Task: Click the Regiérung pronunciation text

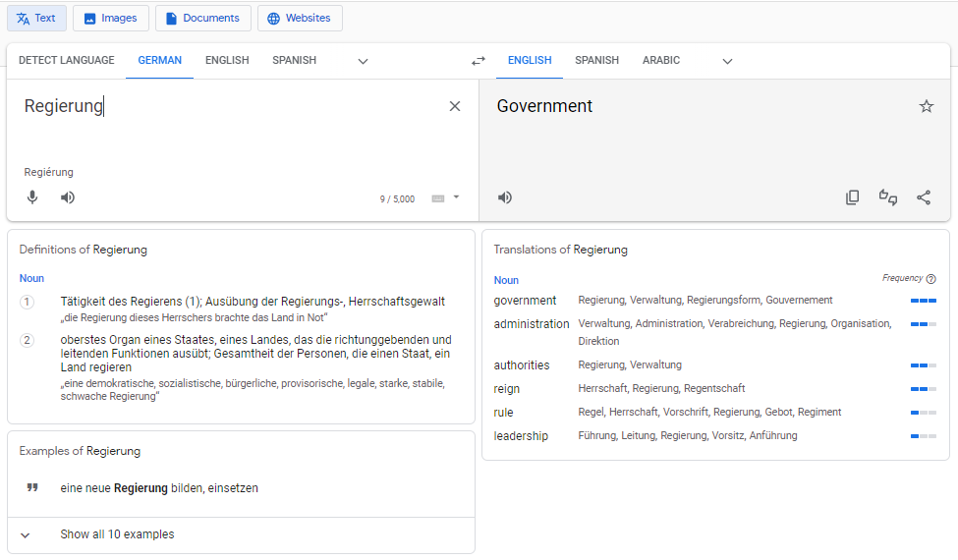Action: (x=49, y=172)
